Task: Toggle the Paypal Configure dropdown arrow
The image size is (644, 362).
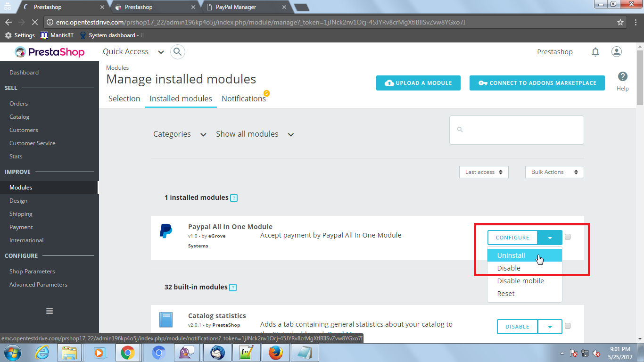Action: tap(550, 238)
